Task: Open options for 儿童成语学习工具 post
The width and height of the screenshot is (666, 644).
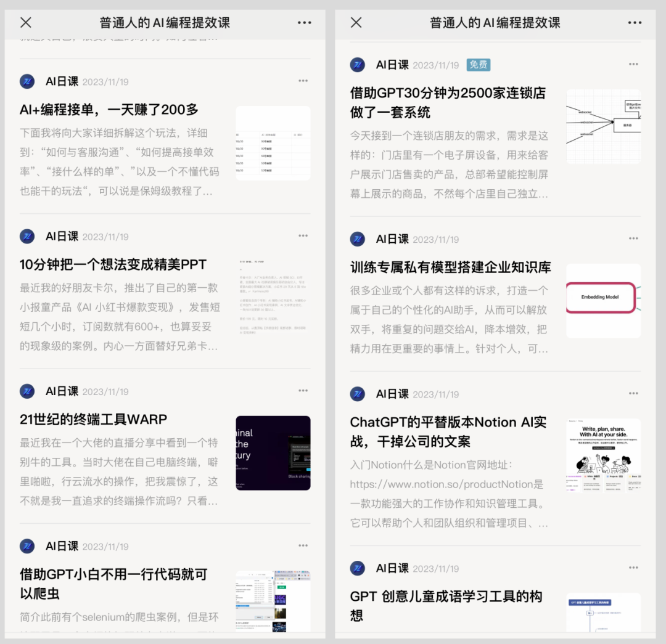Action: 633,568
